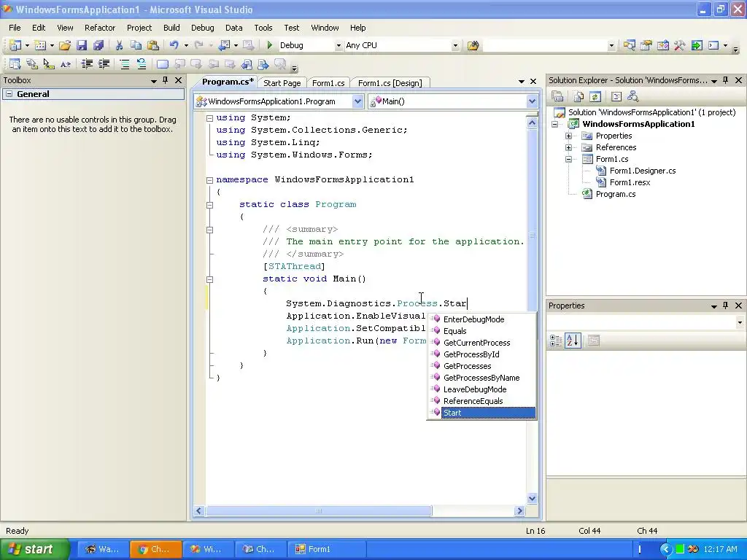747x560 pixels.
Task: Click the Start Page green arrow icon
Action: click(x=697, y=45)
